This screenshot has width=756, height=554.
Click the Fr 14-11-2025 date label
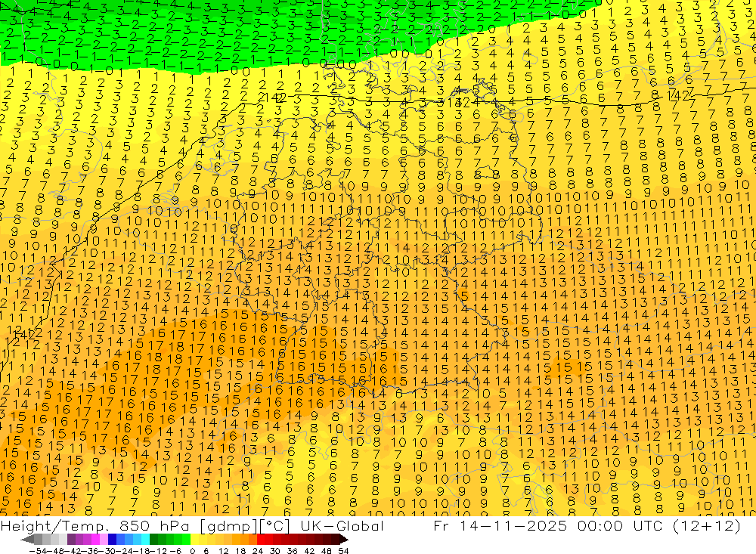click(500, 525)
